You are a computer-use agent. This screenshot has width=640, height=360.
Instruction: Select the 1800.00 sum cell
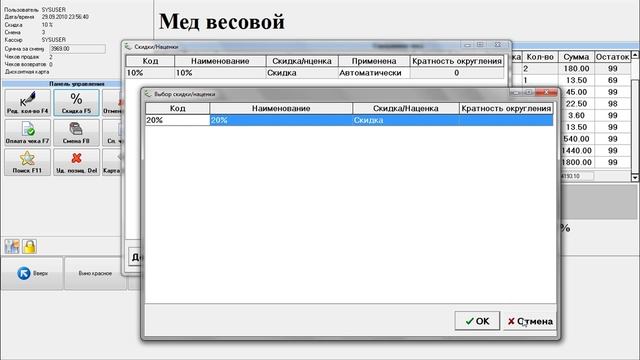pos(576,162)
